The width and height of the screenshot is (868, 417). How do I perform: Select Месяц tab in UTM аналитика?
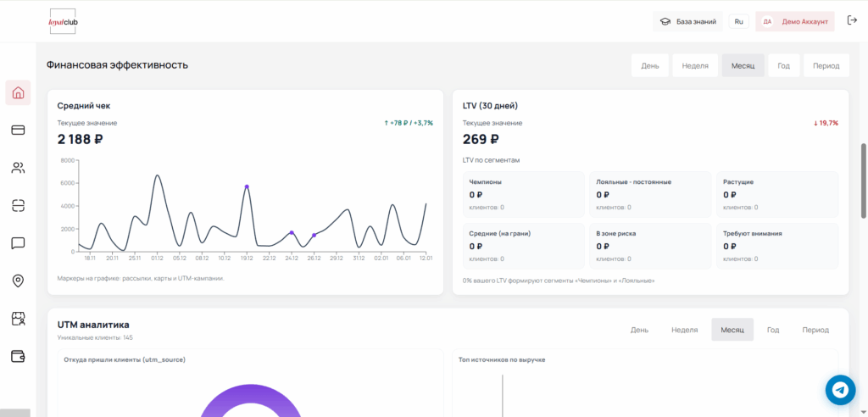pyautogui.click(x=732, y=330)
